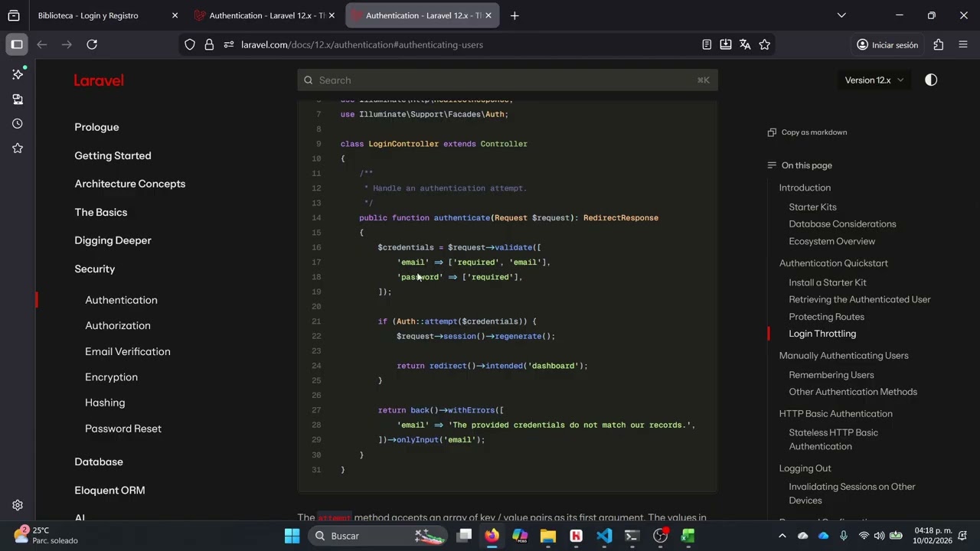Expand The Basics section
The height and width of the screenshot is (551, 980).
[101, 212]
